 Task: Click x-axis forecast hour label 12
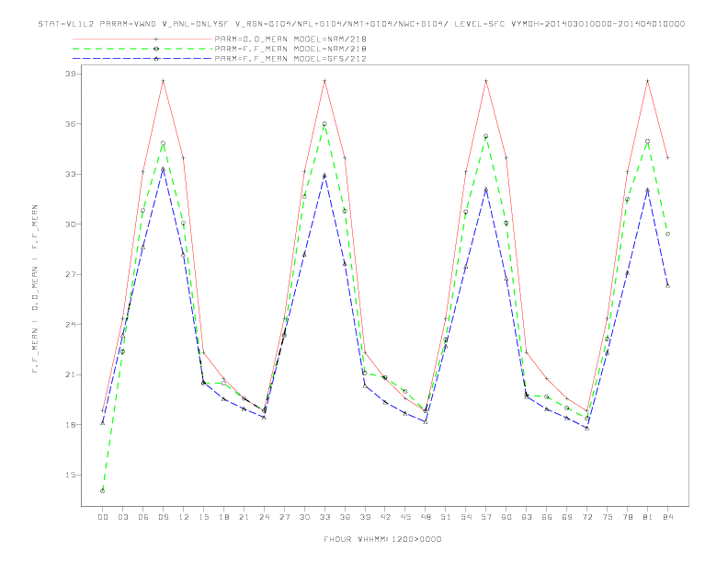pos(184,517)
